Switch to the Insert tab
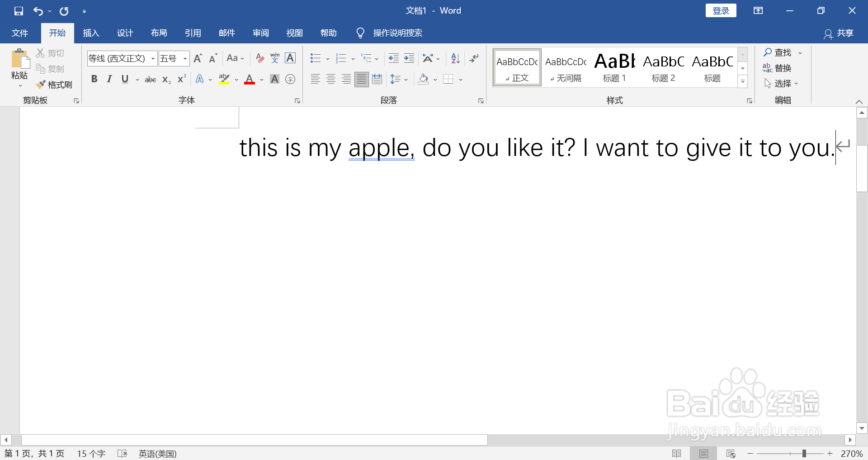This screenshot has height=460, width=868. (x=91, y=33)
